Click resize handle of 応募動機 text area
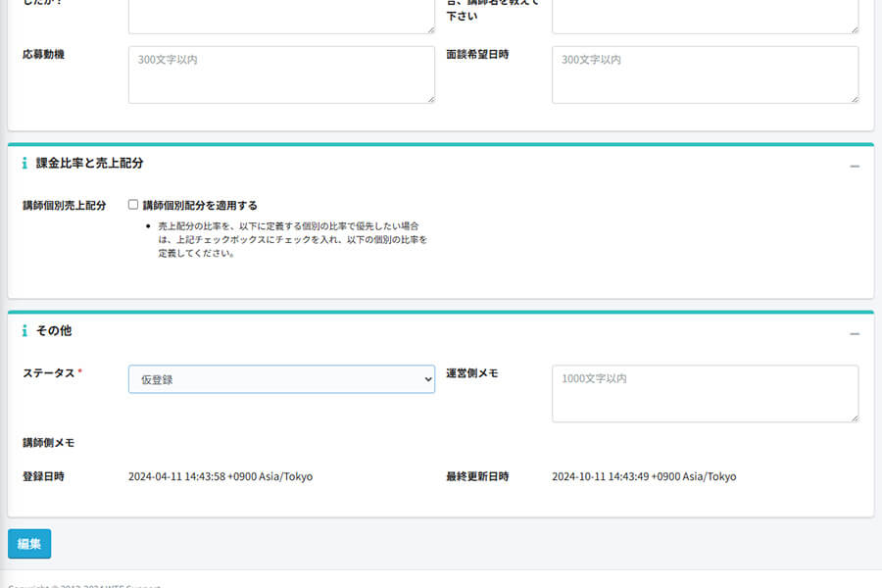Image resolution: width=882 pixels, height=588 pixels. tap(429, 98)
